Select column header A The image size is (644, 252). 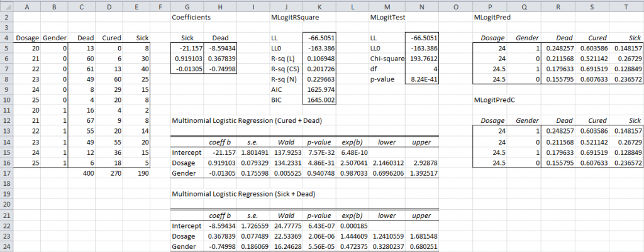click(x=26, y=7)
